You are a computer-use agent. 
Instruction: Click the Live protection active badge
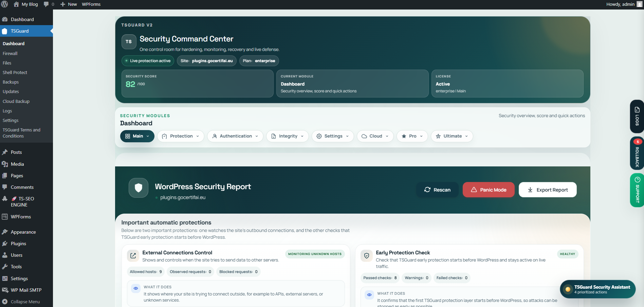pyautogui.click(x=148, y=61)
